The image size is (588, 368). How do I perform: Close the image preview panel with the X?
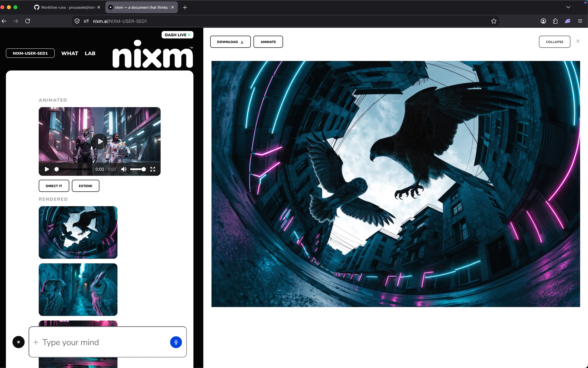(578, 41)
